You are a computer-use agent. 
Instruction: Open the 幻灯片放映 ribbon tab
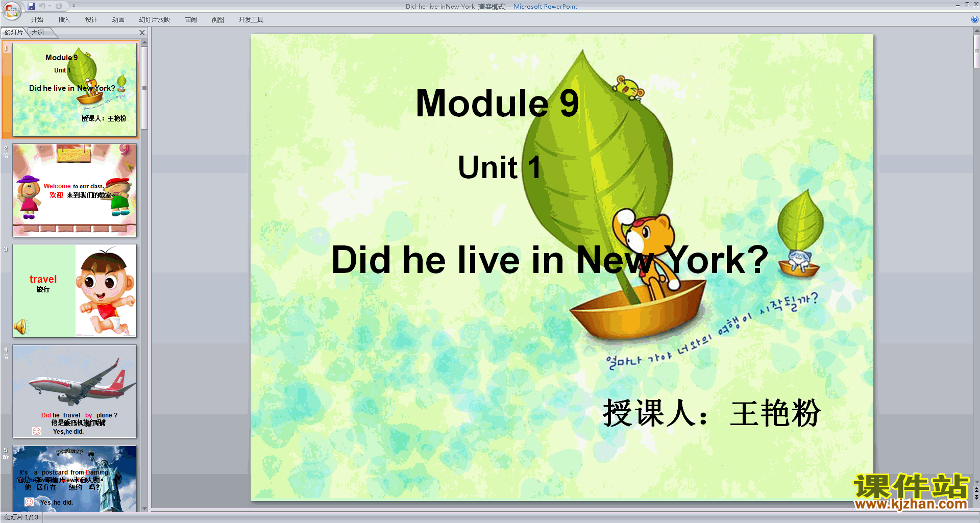tap(155, 20)
